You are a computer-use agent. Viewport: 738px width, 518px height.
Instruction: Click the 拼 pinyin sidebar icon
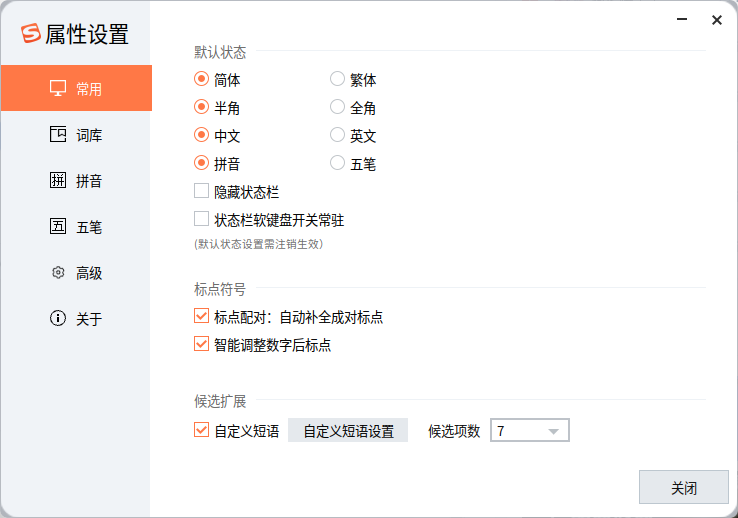pos(58,180)
